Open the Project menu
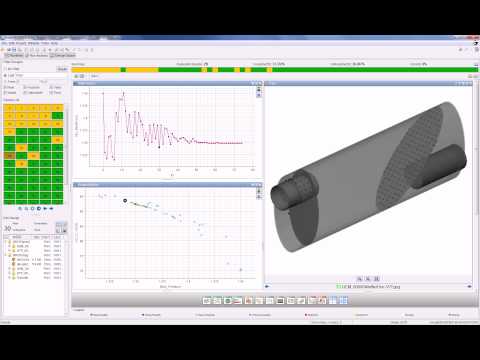This screenshot has width=480, height=360. point(21,43)
